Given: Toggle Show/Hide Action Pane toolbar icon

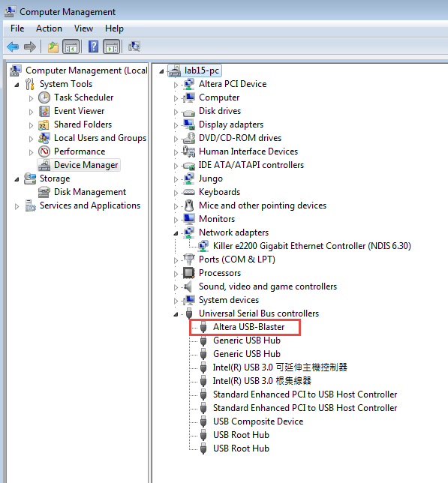Looking at the screenshot, I should pos(112,46).
